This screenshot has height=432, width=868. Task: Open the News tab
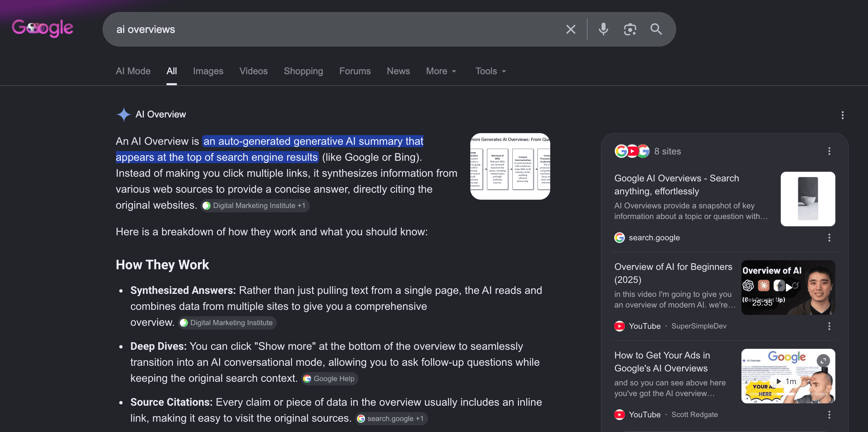pyautogui.click(x=398, y=71)
